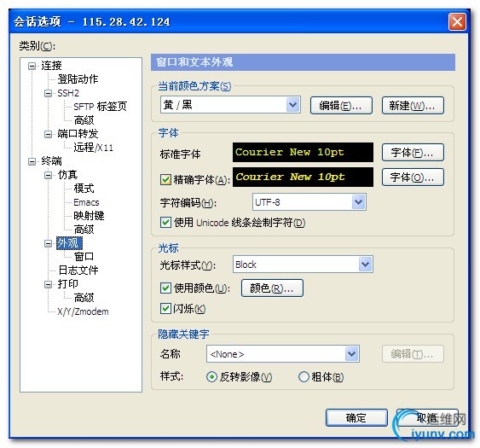Collapse the 打印 tree node
Screen dimensions: 480x448
48,284
